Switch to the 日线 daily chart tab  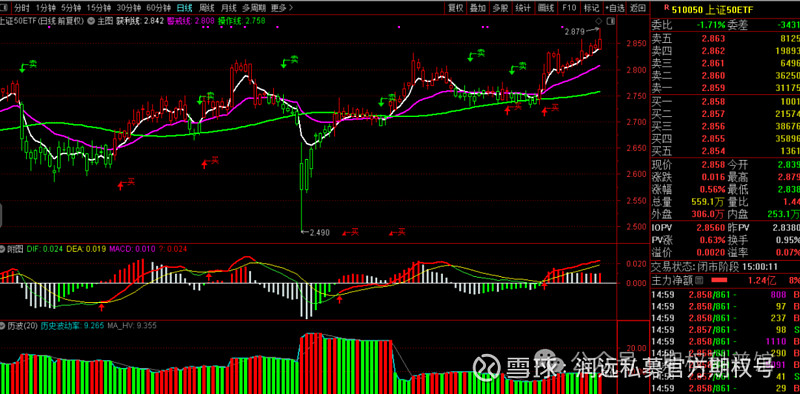(x=184, y=8)
